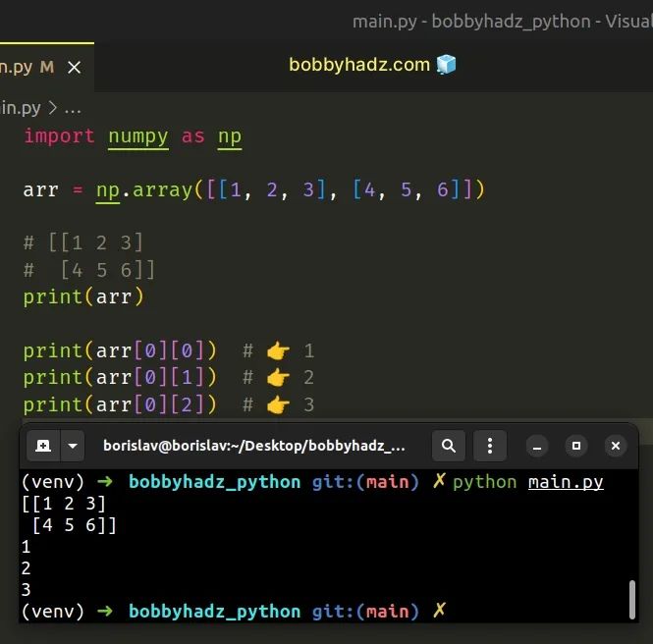This screenshot has height=644, width=653.
Task: Open a new terminal tab with the plus icon
Action: [43, 446]
